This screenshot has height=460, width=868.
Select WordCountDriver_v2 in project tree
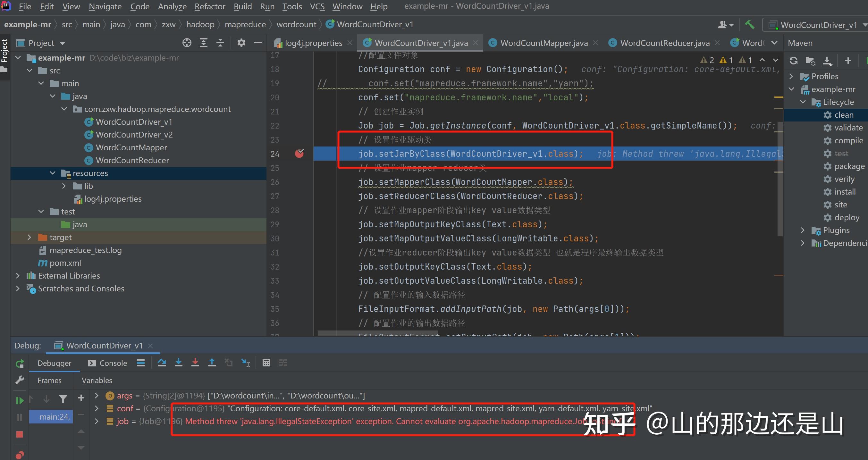[134, 135]
